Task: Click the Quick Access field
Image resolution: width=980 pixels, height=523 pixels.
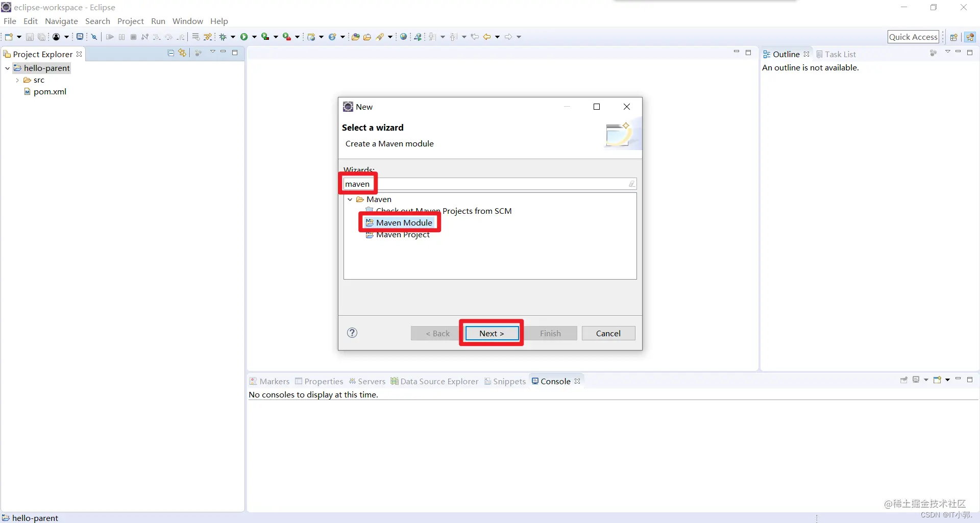Action: [x=913, y=37]
